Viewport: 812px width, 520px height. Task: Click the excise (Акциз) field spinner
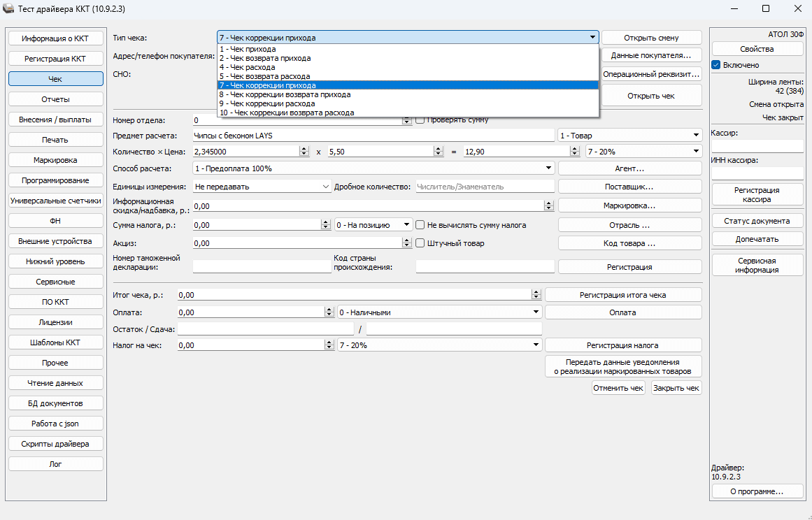click(406, 243)
